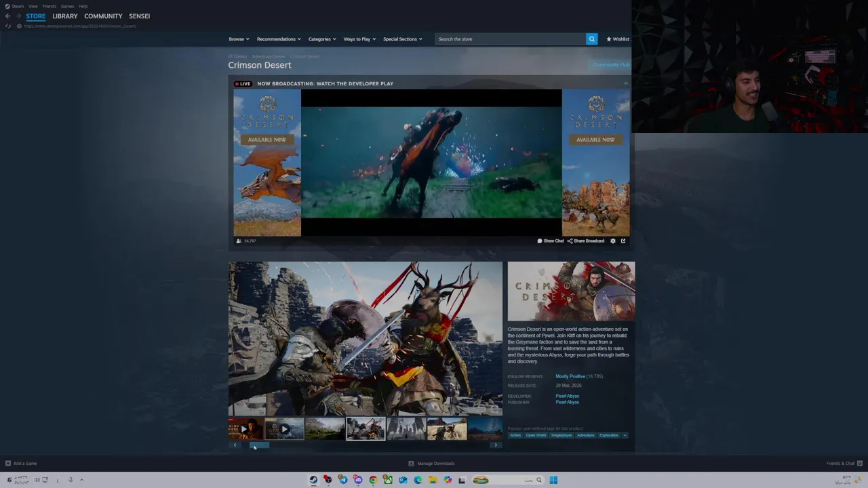Show the next screenshot thumbnails

coord(496,445)
